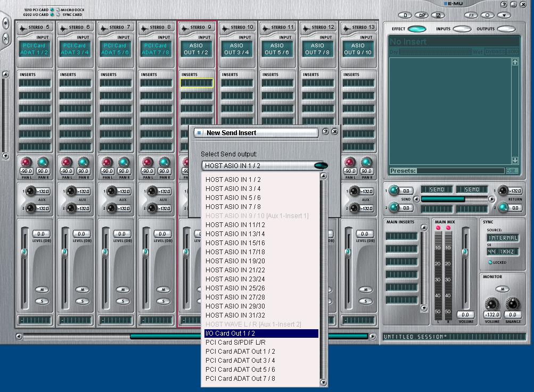Click Return 2 teal knob
Image resolution: width=534 pixels, height=392 pixels.
(x=503, y=207)
